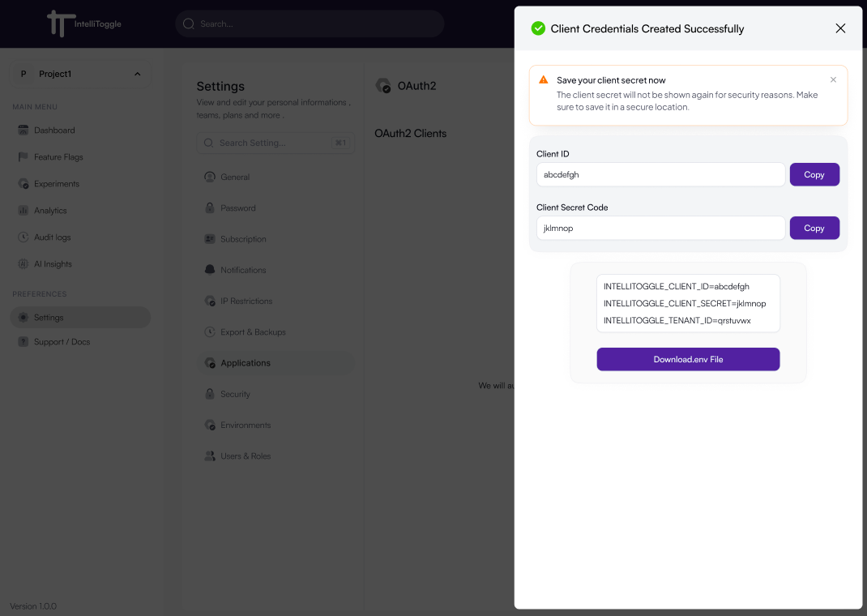Dismiss the save client secret warning
This screenshot has width=867, height=616.
(x=833, y=80)
